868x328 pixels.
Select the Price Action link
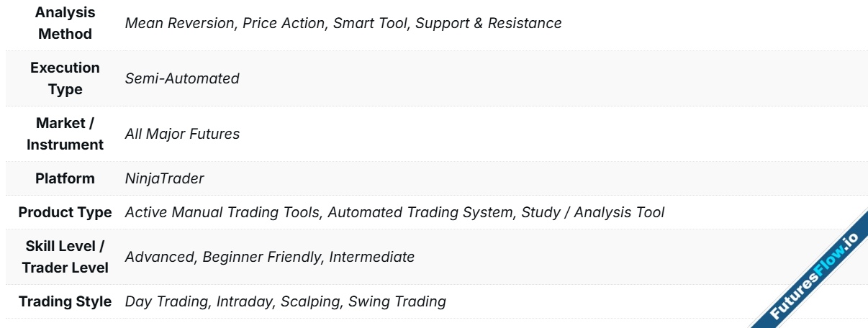pyautogui.click(x=284, y=23)
